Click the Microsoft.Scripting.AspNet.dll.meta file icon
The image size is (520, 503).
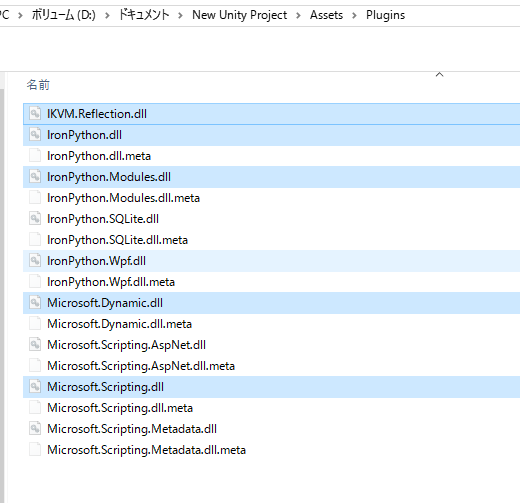point(35,366)
